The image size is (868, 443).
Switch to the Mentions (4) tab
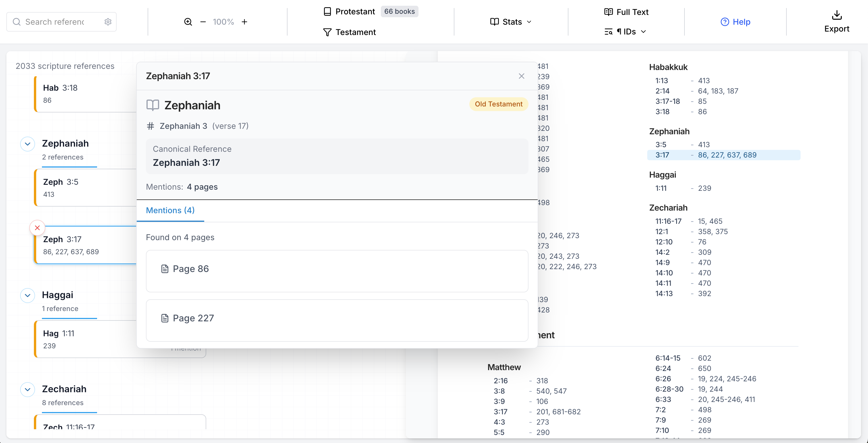pos(170,210)
